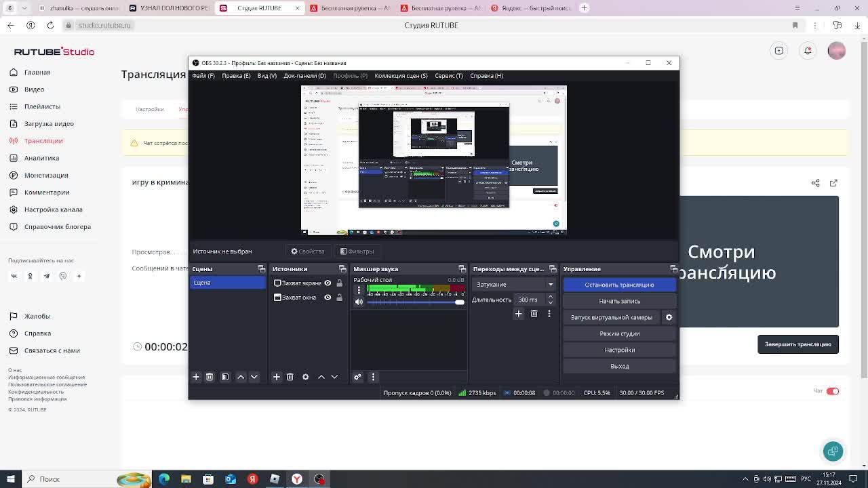The height and width of the screenshot is (488, 868).
Task: Click Выход button in OBS
Action: click(x=619, y=366)
